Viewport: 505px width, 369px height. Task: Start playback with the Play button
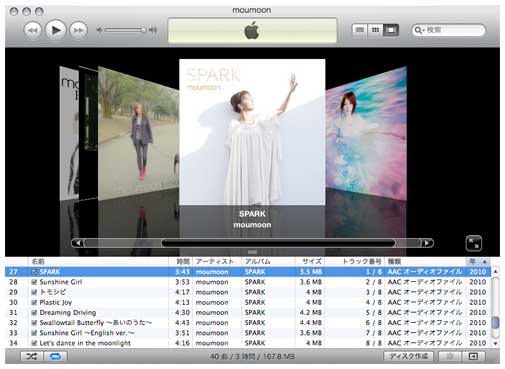pyautogui.click(x=55, y=30)
